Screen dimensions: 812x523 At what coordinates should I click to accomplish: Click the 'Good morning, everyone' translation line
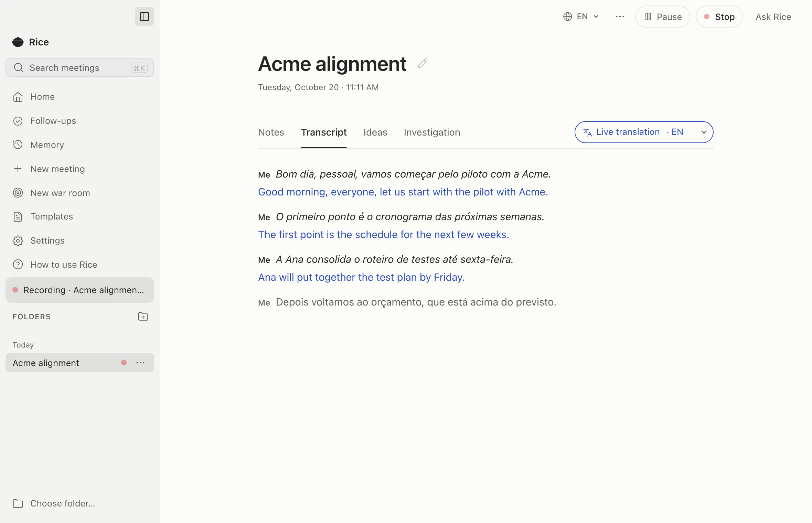coord(403,192)
